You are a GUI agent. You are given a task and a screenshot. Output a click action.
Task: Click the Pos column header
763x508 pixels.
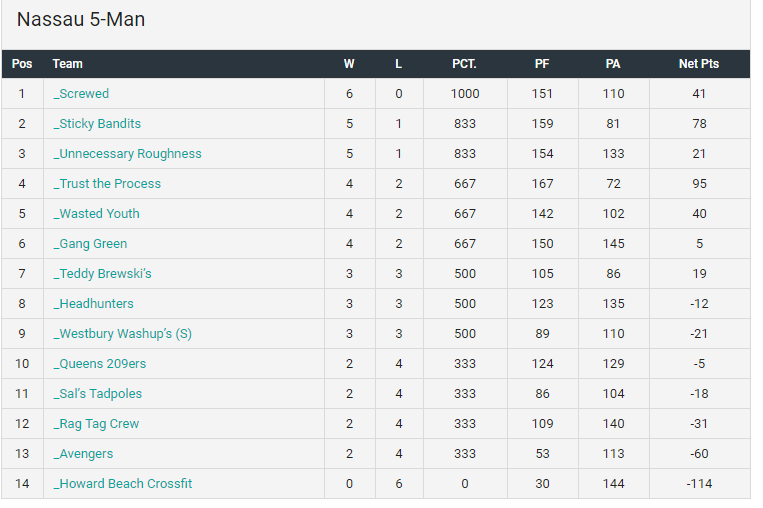pyautogui.click(x=22, y=64)
